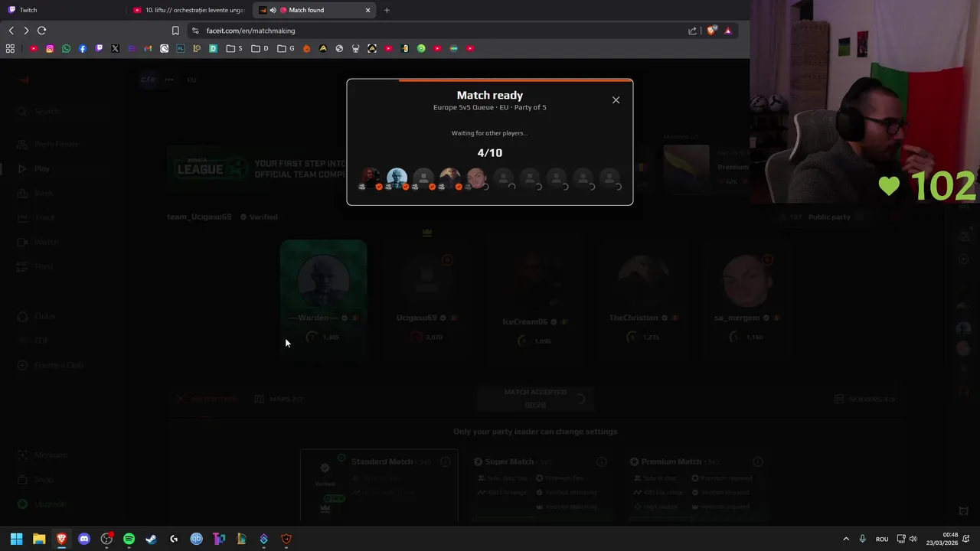Go back one page in browser

[x=11, y=31]
